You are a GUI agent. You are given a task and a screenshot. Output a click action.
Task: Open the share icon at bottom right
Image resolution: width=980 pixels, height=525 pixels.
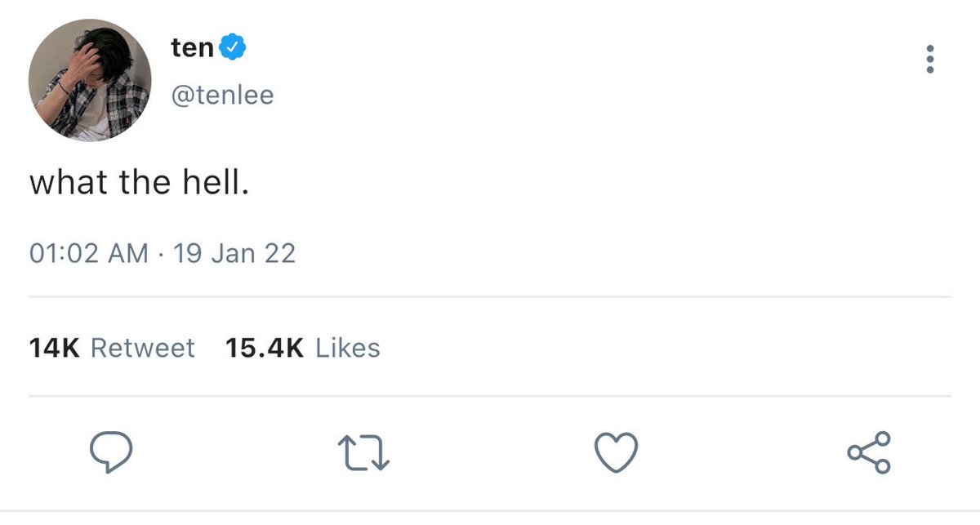(x=869, y=452)
